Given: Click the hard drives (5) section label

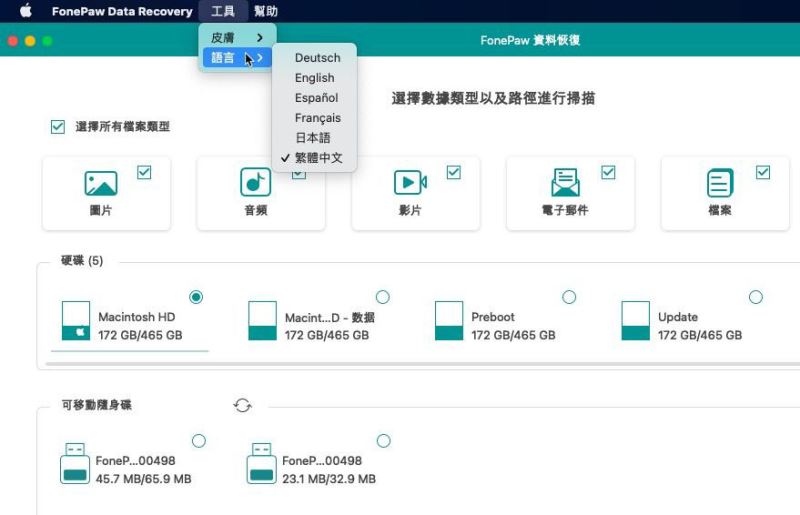Looking at the screenshot, I should tap(82, 261).
